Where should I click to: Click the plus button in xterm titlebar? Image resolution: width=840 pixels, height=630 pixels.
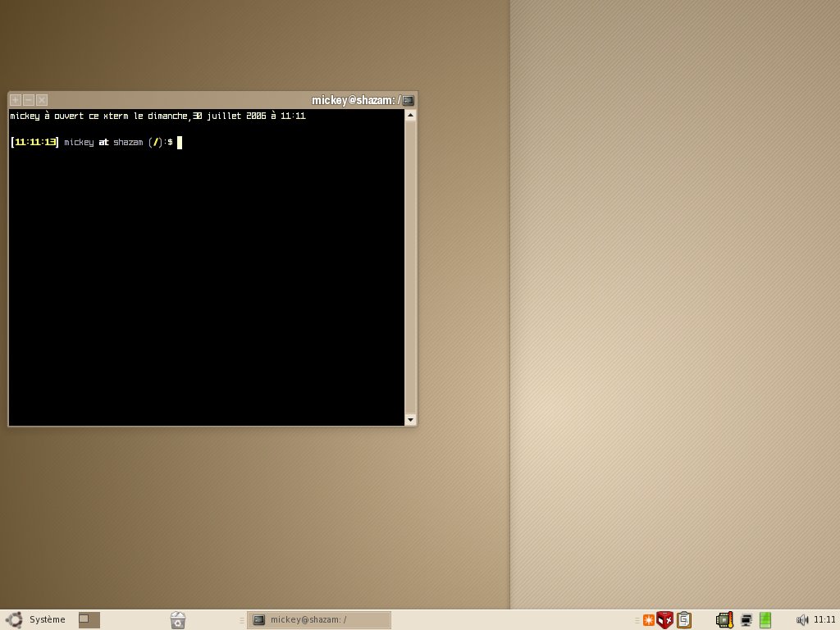coord(16,100)
